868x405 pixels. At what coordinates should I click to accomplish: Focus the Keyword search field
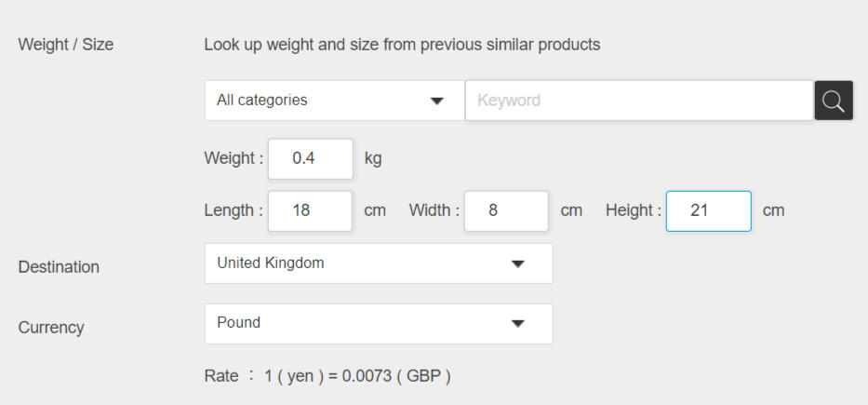pos(639,101)
